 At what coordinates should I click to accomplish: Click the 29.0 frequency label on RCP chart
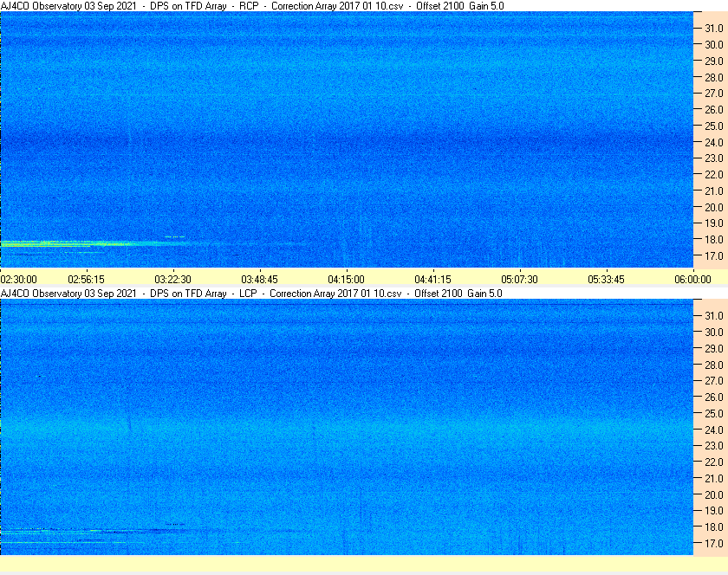(x=714, y=61)
